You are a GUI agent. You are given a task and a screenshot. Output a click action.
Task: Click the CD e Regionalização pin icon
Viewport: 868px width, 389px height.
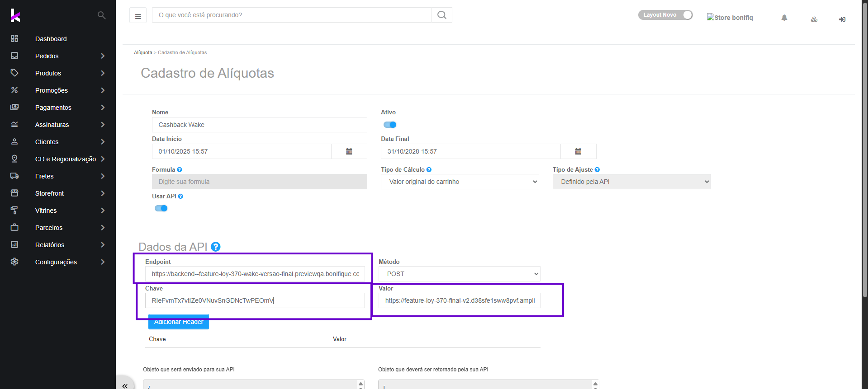(14, 159)
